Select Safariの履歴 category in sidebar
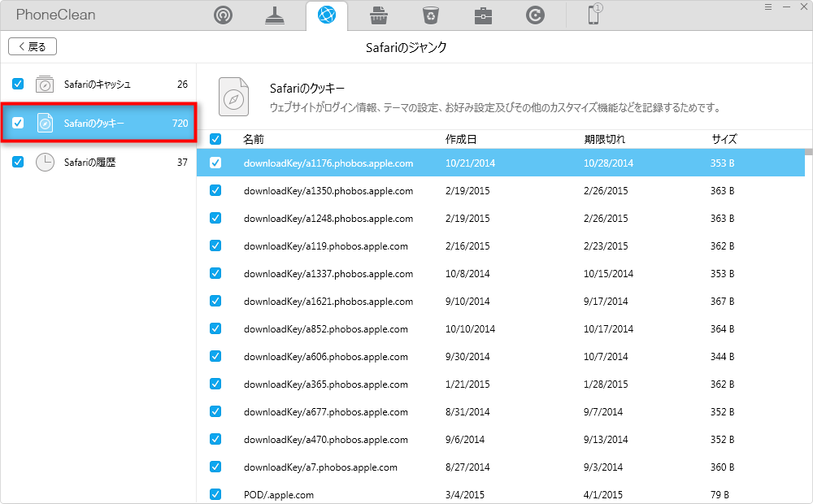 point(98,163)
